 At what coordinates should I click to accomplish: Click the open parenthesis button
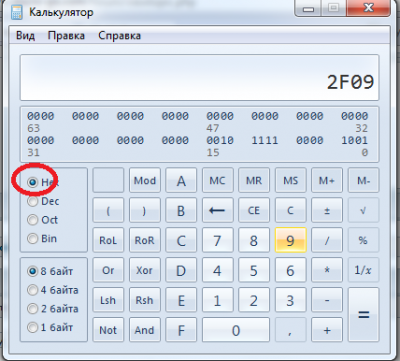[x=108, y=211]
